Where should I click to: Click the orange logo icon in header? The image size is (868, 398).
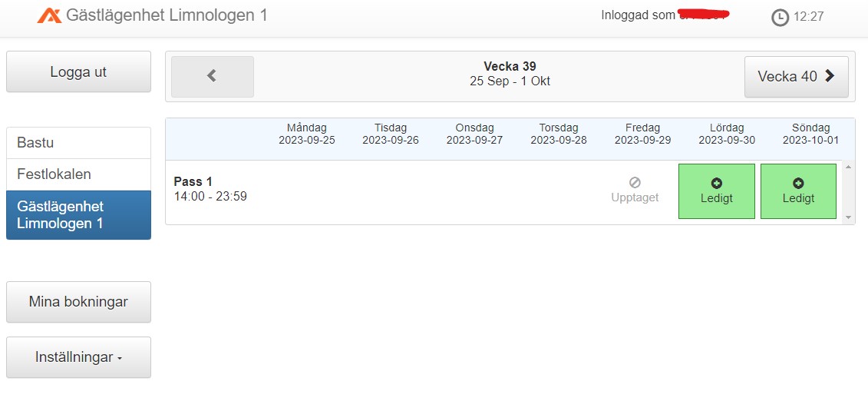49,15
